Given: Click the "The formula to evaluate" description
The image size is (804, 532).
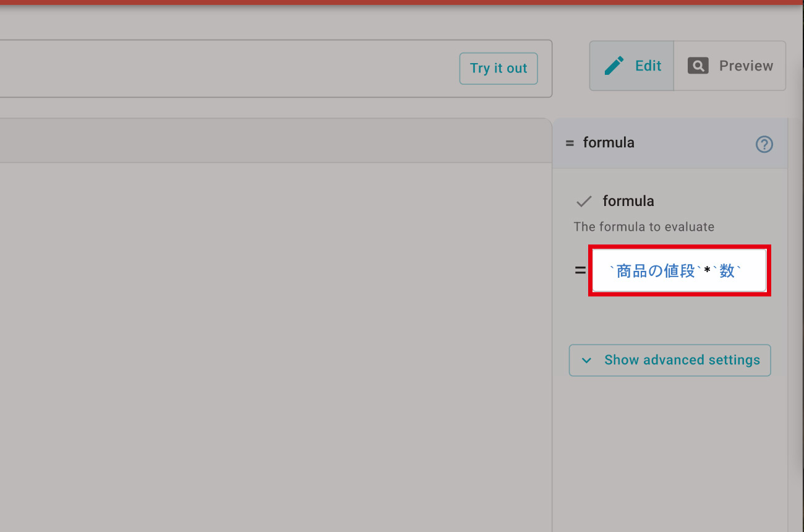Looking at the screenshot, I should pos(644,227).
